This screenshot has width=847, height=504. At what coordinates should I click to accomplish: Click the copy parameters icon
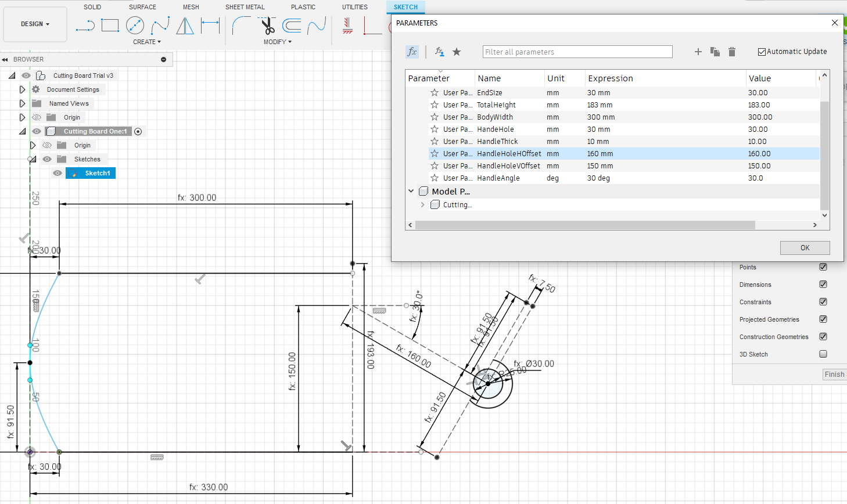[x=715, y=52]
